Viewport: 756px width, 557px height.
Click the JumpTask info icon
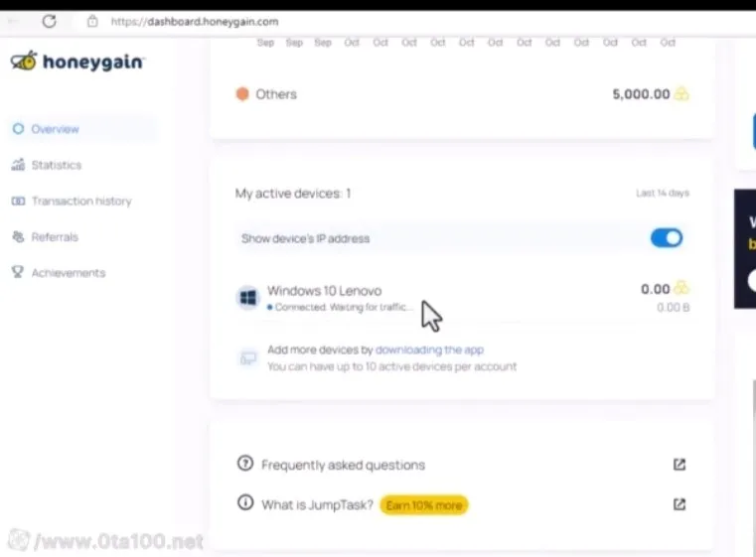click(x=245, y=503)
